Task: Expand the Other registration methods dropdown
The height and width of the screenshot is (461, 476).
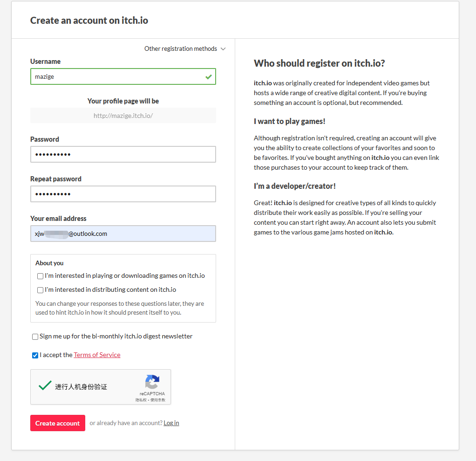Action: coord(185,49)
